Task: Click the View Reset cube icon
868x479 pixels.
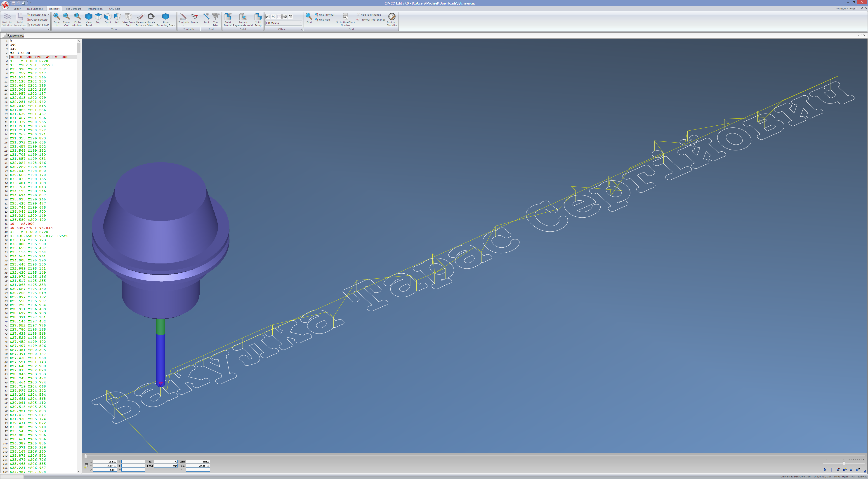Action: (89, 17)
